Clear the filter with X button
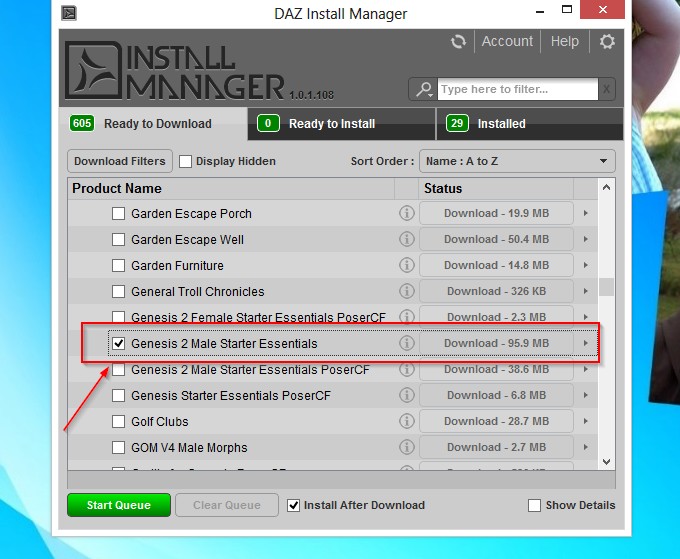 pos(606,89)
